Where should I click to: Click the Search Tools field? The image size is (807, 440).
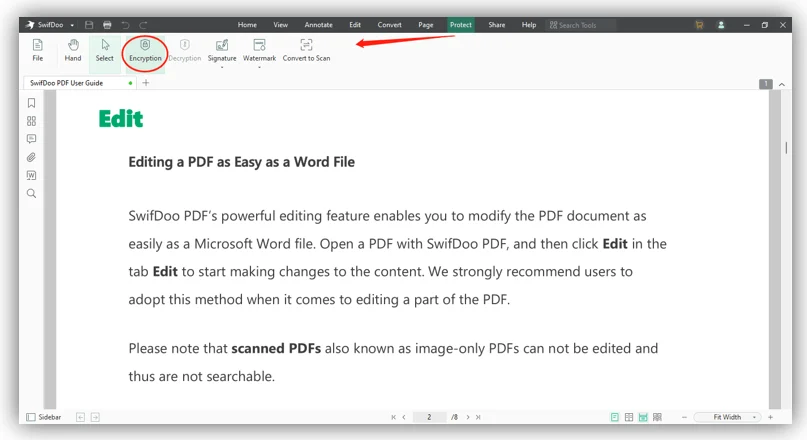point(582,25)
